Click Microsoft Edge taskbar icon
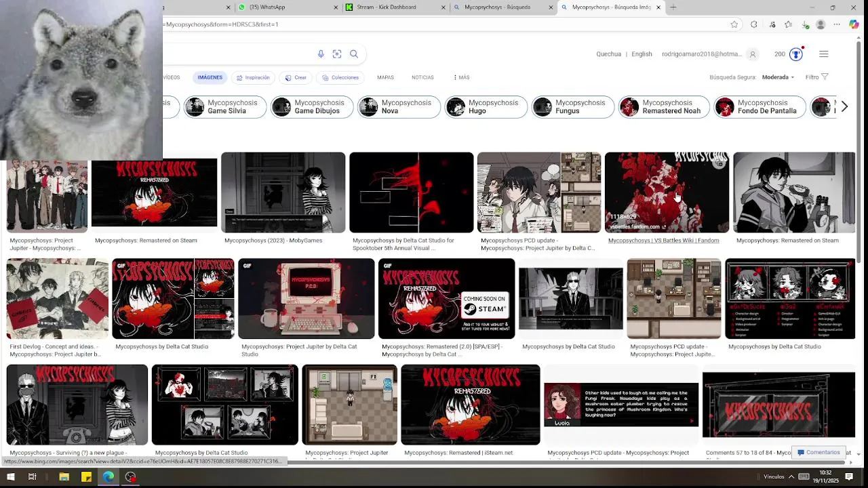This screenshot has height=488, width=868. coord(108,477)
